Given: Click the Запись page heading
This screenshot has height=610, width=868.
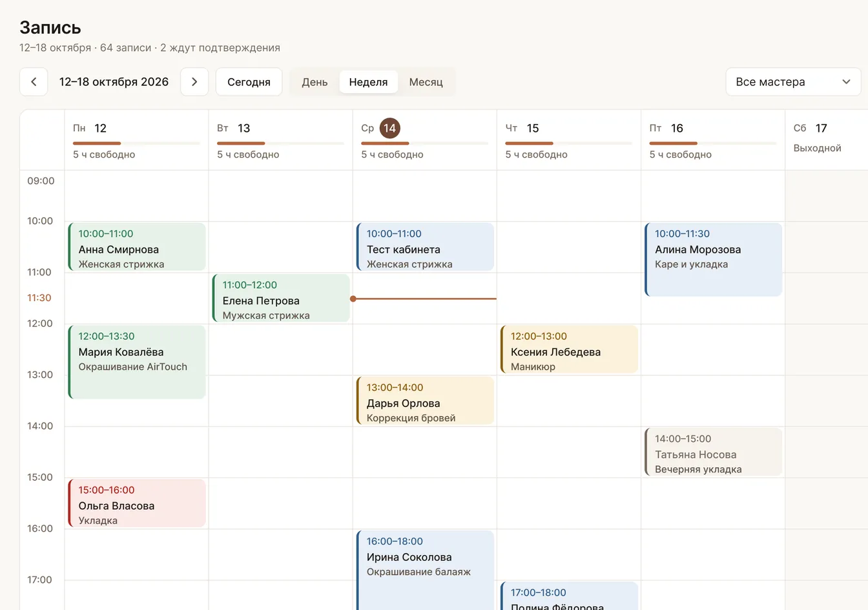Looking at the screenshot, I should coord(50,27).
